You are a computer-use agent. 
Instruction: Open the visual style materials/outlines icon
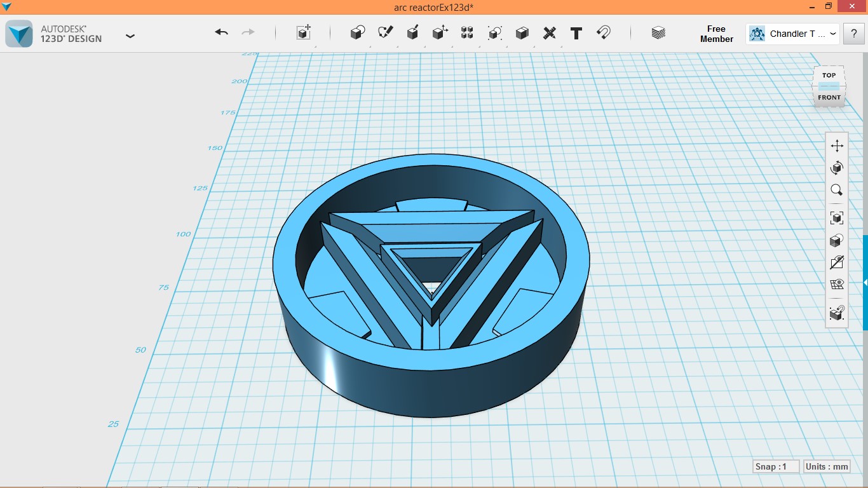[x=837, y=240]
